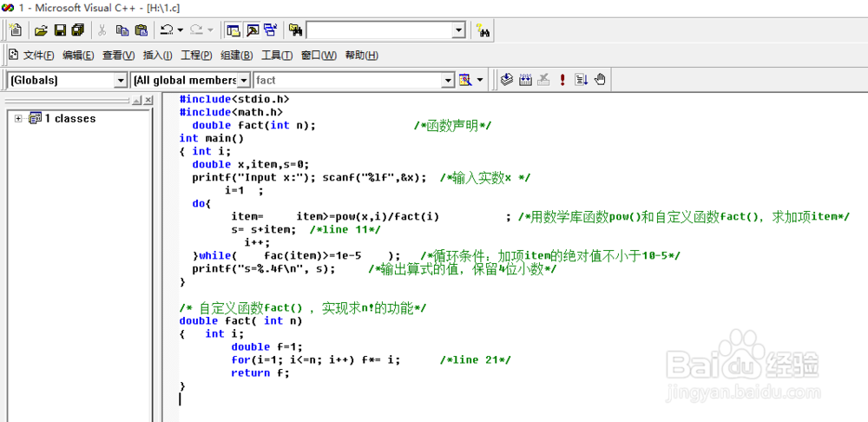Click the Save All icon
Viewport: 868px width, 422px height.
click(x=78, y=30)
